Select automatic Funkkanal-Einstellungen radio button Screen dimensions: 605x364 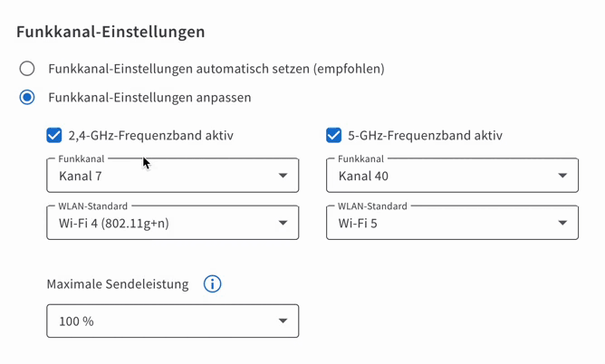pos(27,69)
